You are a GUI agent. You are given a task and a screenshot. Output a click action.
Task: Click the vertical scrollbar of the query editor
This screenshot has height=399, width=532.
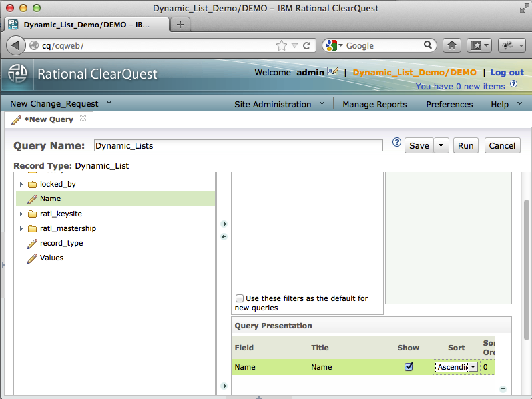pos(527,270)
